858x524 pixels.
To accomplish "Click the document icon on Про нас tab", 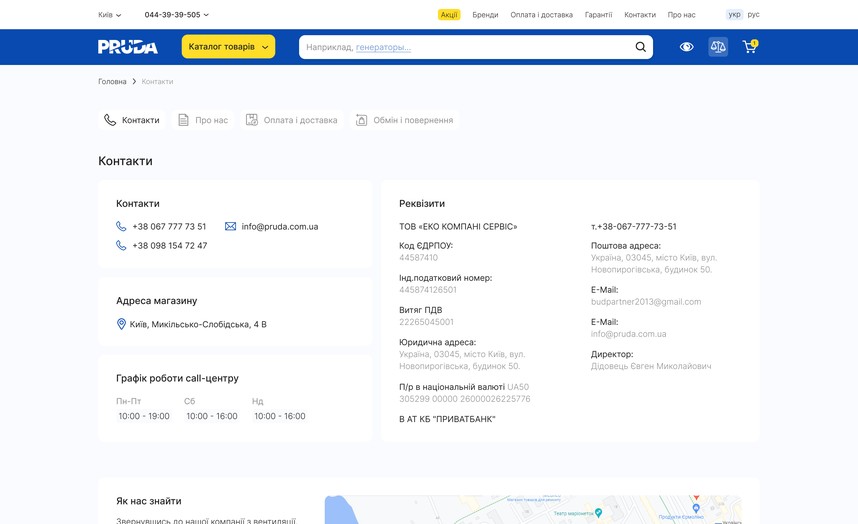I will tap(183, 120).
